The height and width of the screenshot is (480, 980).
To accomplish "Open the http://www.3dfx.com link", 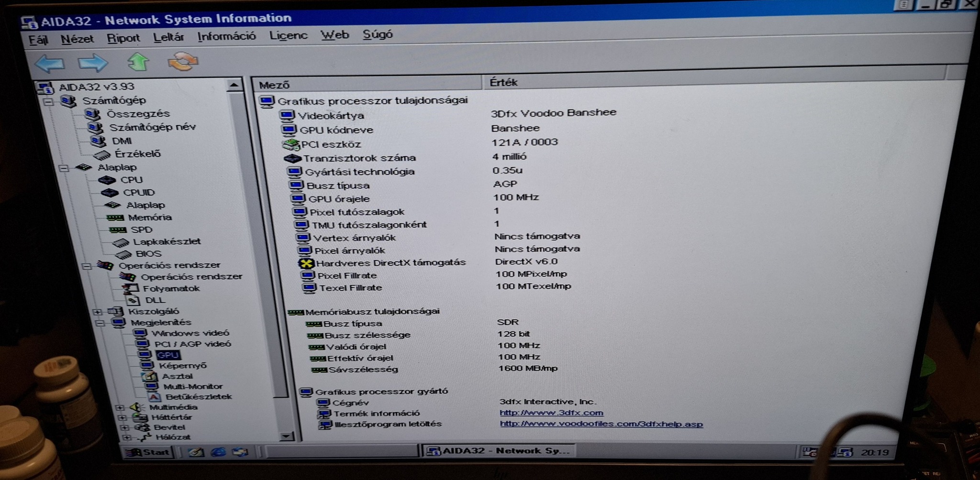I will (551, 413).
